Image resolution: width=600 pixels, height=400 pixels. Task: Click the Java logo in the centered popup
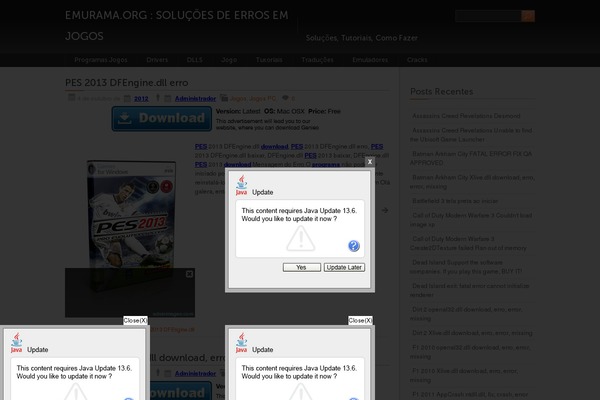(x=241, y=185)
